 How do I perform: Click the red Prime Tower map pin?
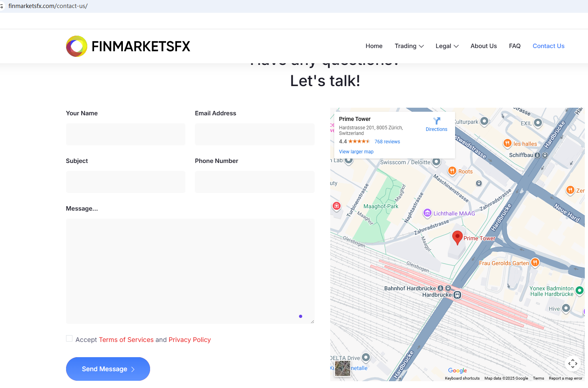coord(457,237)
